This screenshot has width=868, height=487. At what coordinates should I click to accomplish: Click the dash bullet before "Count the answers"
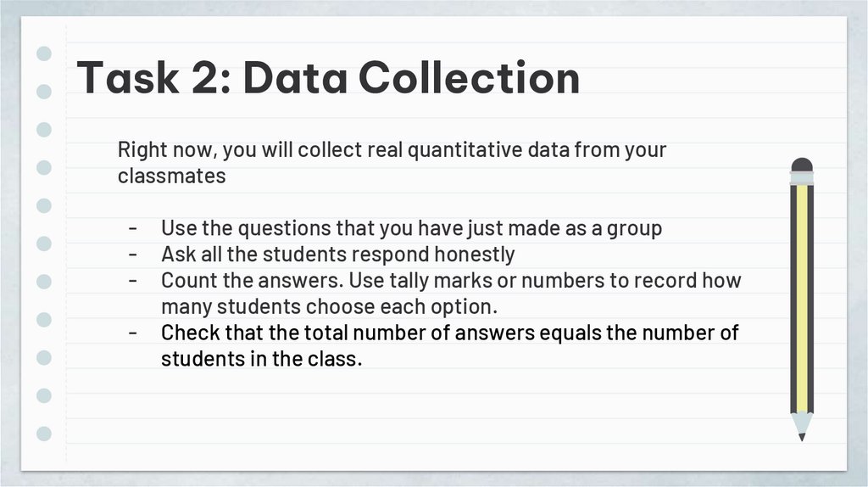point(134,281)
